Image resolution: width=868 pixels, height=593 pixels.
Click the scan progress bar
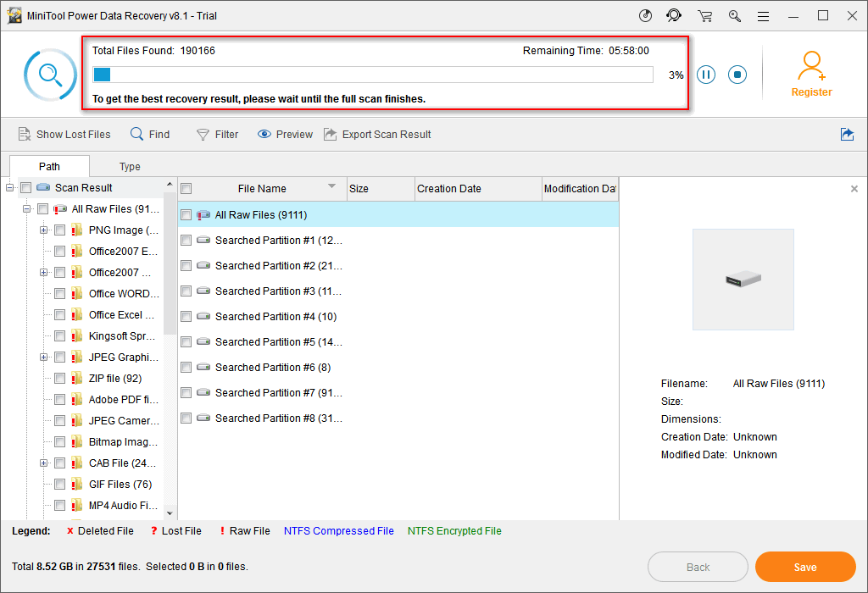tap(373, 75)
